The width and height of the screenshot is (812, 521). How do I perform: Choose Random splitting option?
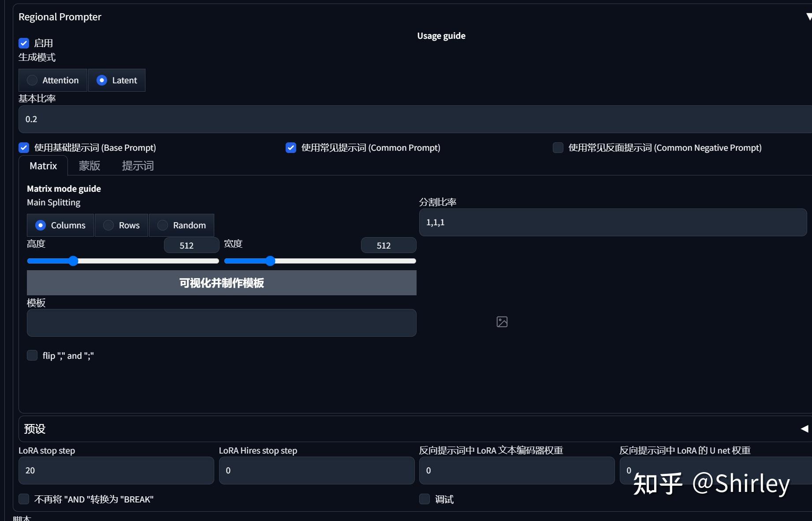tap(182, 225)
